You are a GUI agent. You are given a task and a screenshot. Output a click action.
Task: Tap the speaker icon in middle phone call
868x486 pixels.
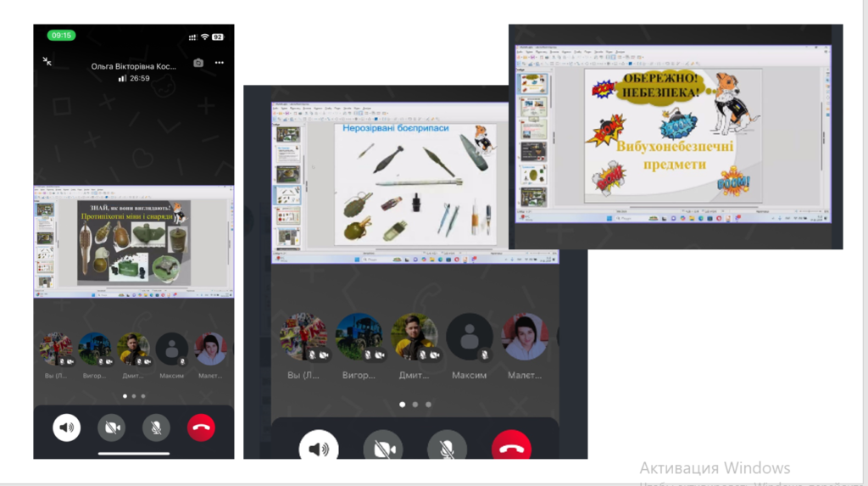(x=319, y=450)
